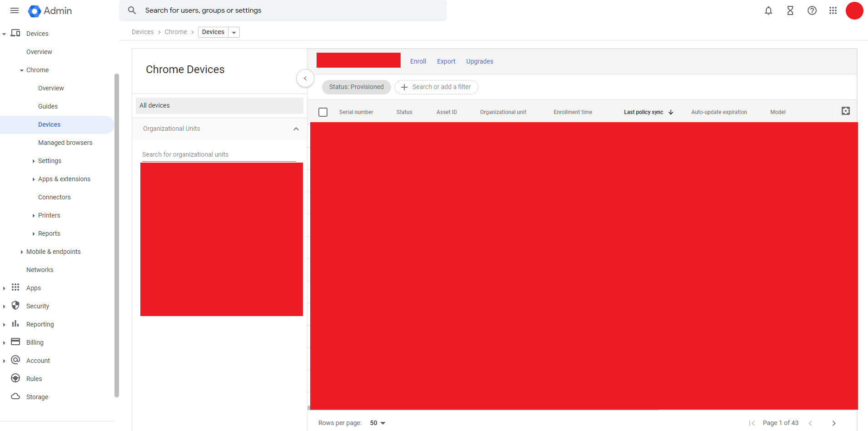This screenshot has height=431, width=868.
Task: Click the profile avatar
Action: [854, 10]
